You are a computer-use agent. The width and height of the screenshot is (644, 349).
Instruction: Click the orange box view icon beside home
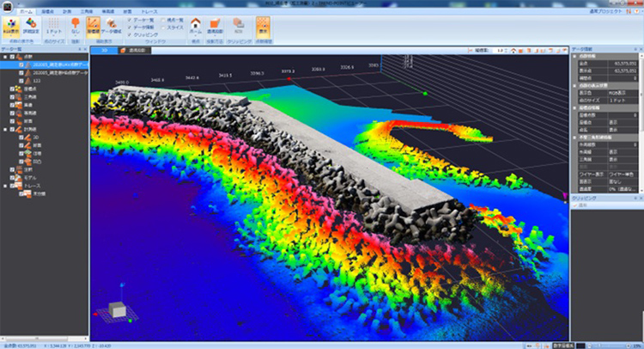[520, 51]
